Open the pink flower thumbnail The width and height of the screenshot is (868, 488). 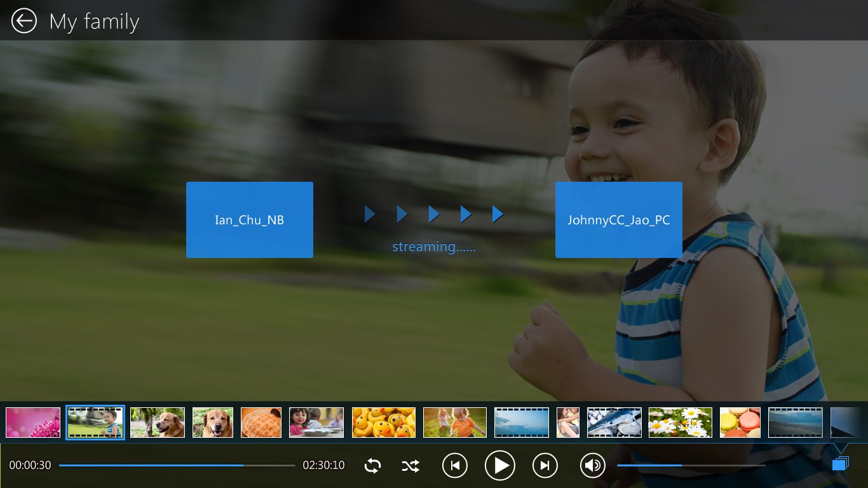pyautogui.click(x=33, y=423)
